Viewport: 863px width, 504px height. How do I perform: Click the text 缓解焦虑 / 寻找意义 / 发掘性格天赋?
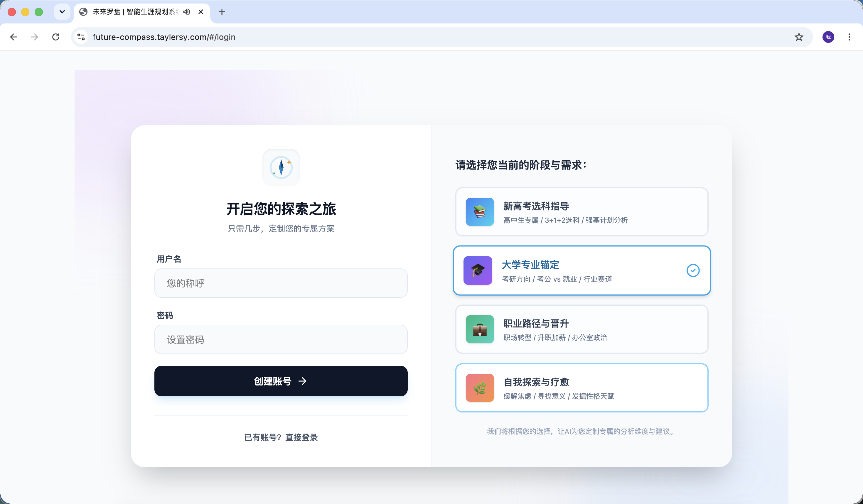[x=559, y=396]
